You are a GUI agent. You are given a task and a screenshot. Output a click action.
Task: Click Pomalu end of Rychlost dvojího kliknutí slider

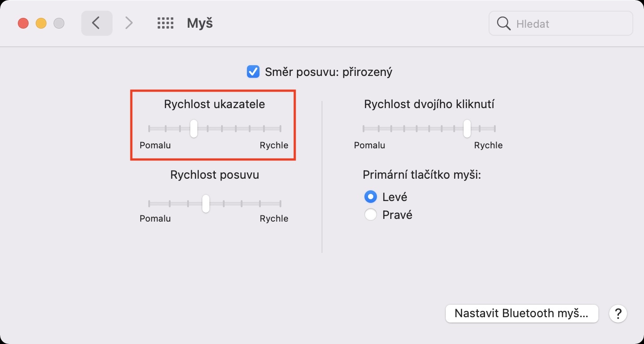(364, 129)
